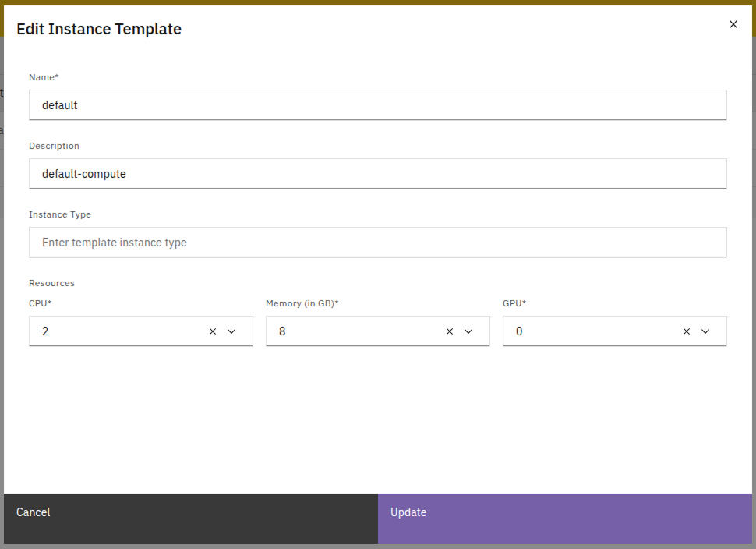Close the Edit Instance Template dialog
This screenshot has height=549, width=756.
coord(733,24)
